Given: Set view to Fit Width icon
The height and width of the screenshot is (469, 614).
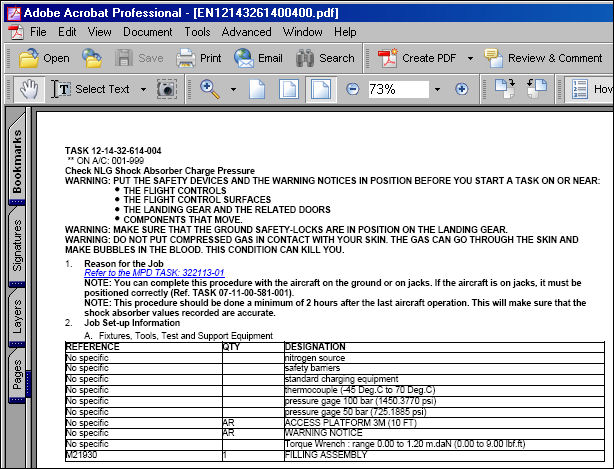Looking at the screenshot, I should pyautogui.click(x=321, y=89).
